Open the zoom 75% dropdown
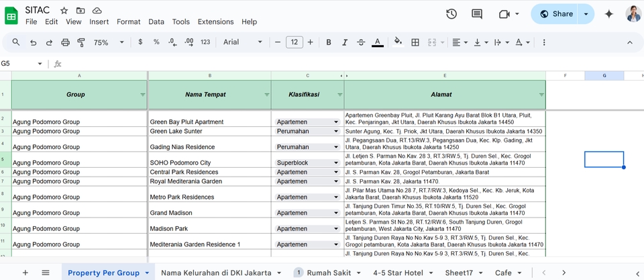 point(109,42)
